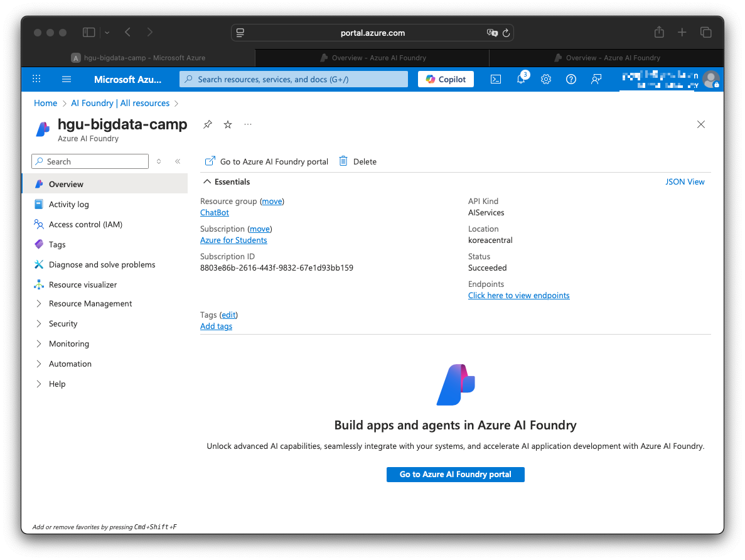
Task: Expand the Automation section
Action: click(39, 363)
